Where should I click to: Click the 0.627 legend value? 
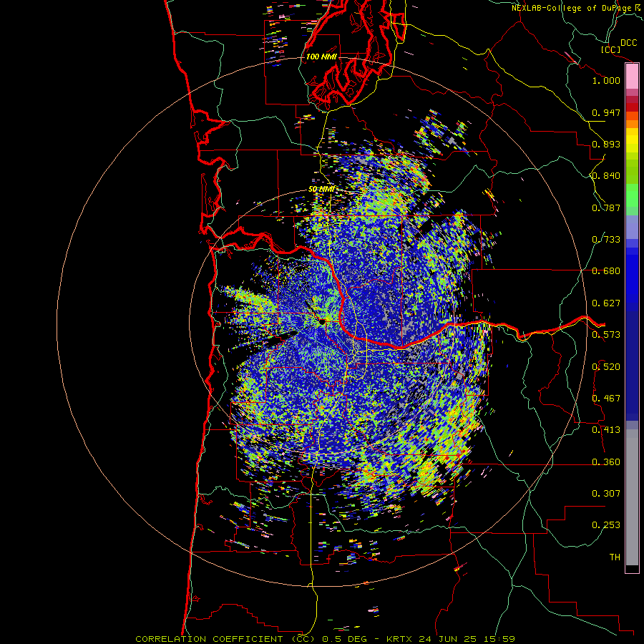click(606, 303)
